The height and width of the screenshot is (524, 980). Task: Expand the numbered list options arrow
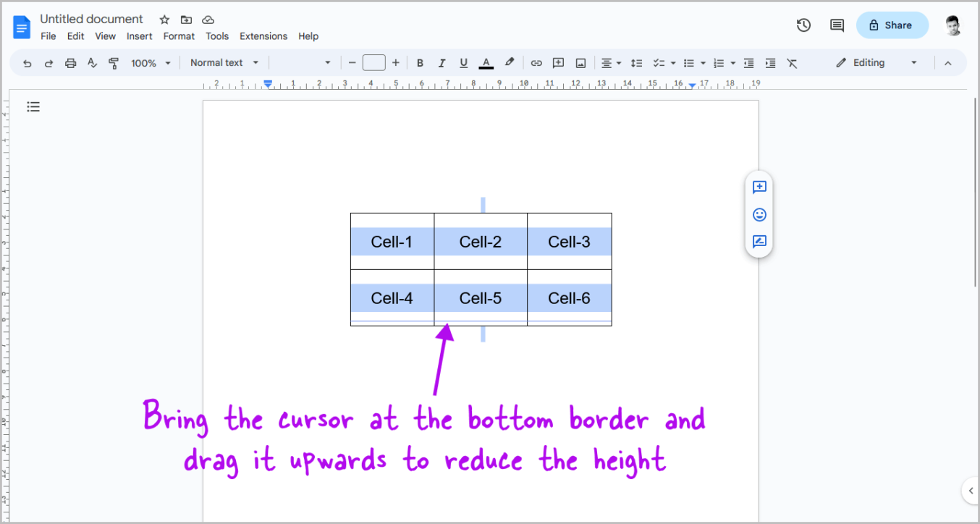tap(733, 63)
